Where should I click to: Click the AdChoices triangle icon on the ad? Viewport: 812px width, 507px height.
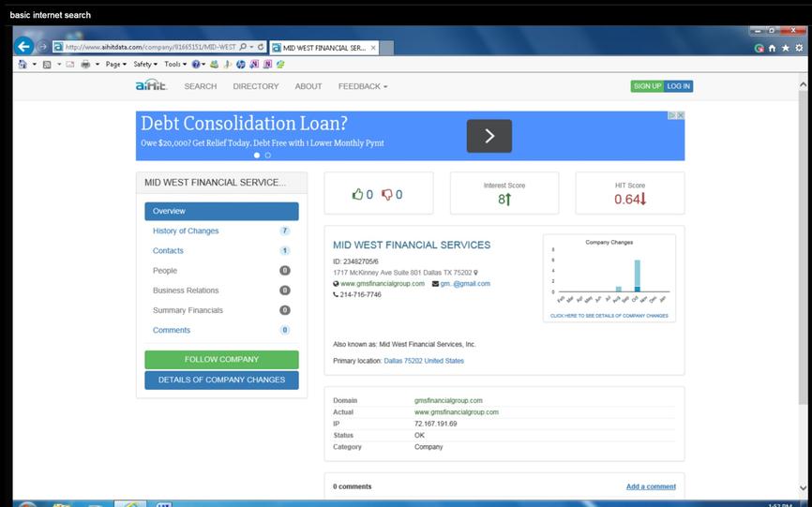pos(672,115)
